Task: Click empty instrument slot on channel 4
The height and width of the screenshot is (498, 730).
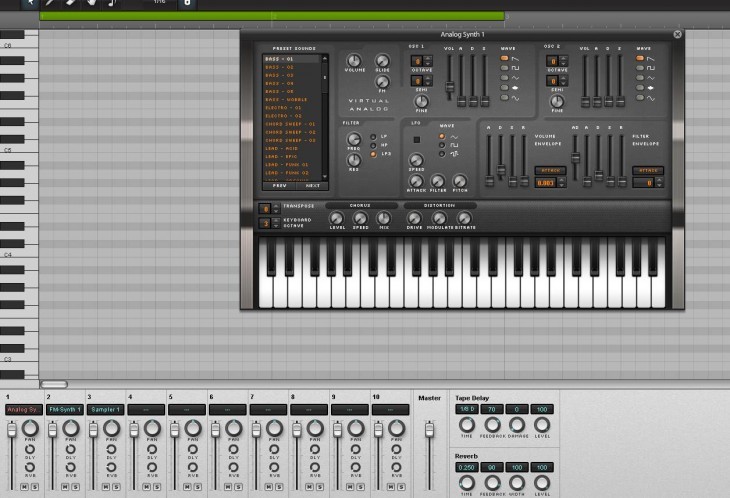Action: pos(146,410)
